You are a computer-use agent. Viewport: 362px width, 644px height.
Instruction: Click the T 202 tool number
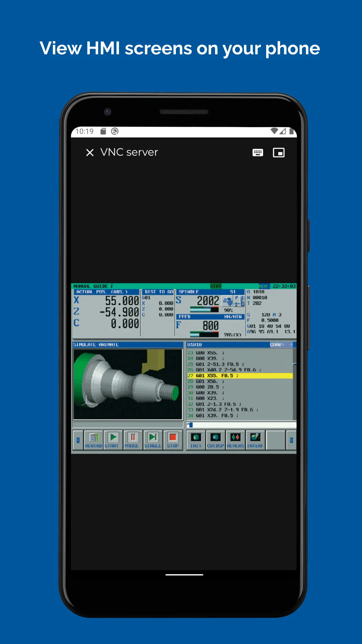[254, 303]
